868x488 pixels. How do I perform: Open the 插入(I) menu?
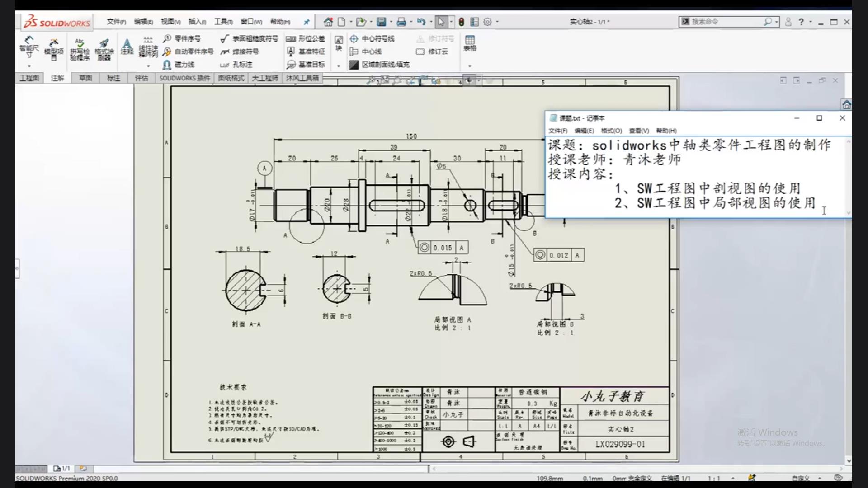pyautogui.click(x=197, y=22)
